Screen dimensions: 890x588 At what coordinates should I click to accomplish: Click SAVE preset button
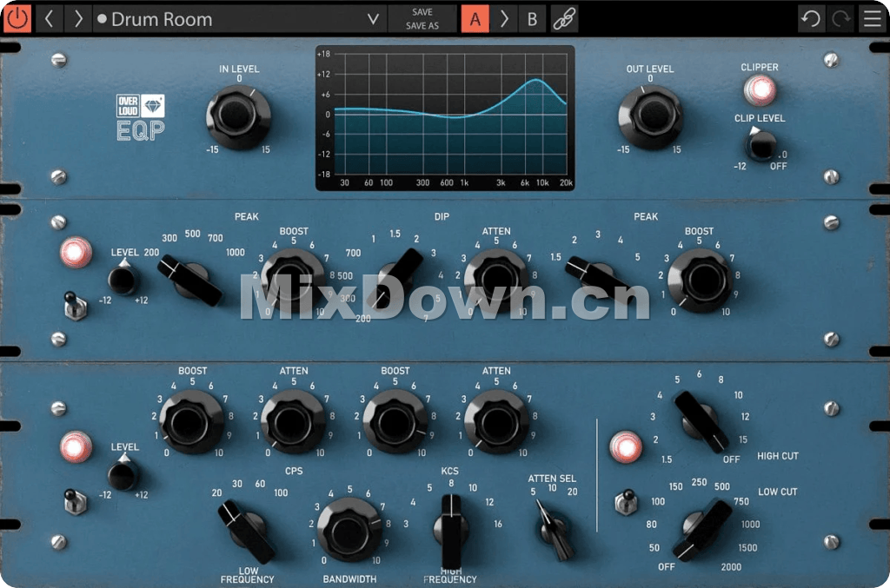(422, 12)
